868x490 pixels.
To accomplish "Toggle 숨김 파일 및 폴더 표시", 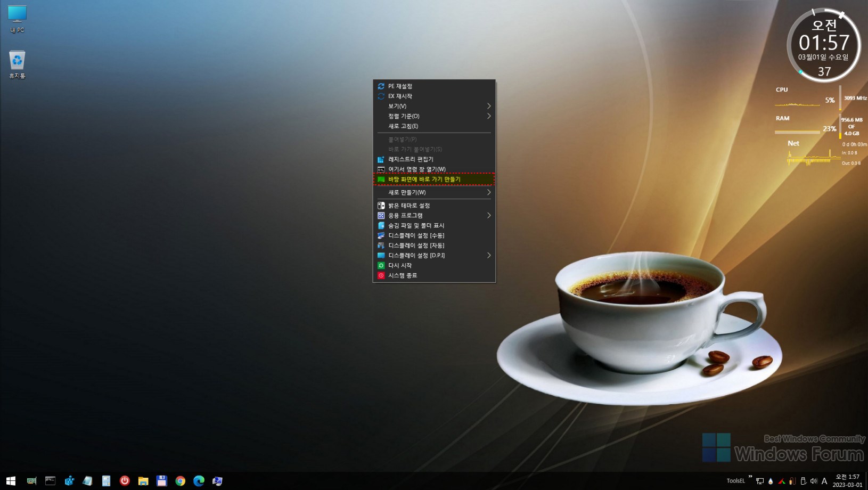I will click(x=434, y=226).
